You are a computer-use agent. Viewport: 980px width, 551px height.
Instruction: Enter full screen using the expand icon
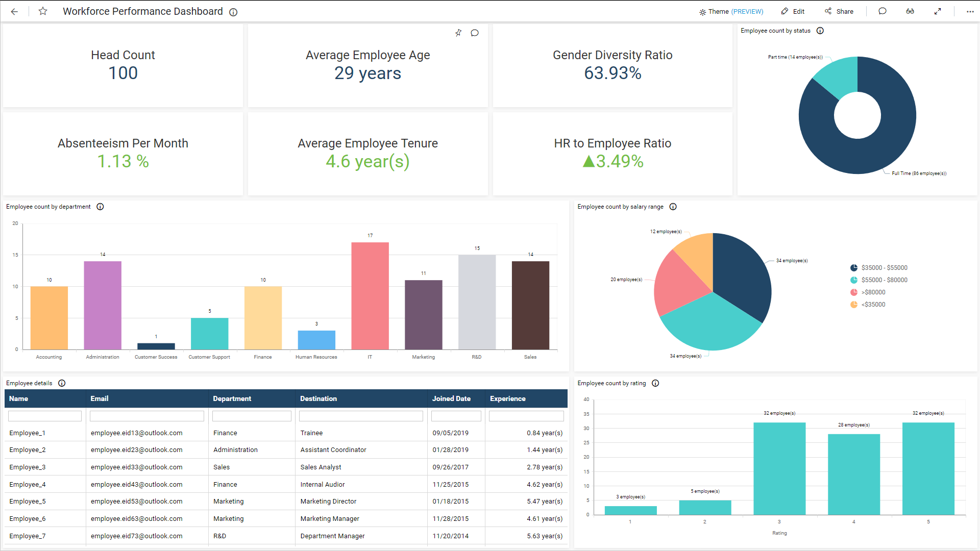[938, 11]
